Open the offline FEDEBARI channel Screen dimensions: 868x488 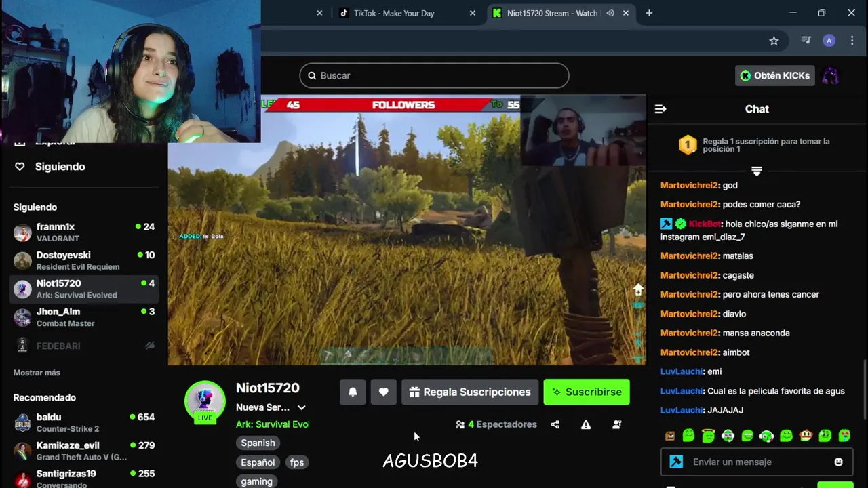(84, 346)
